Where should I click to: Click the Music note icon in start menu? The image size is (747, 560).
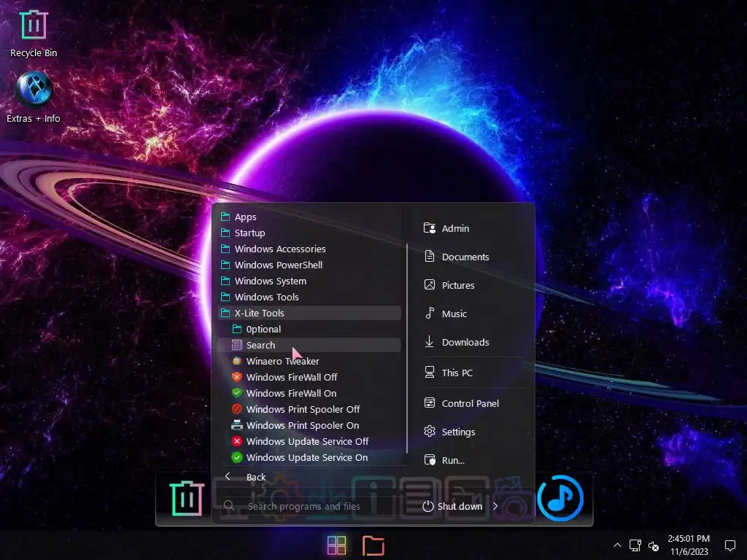tap(430, 313)
